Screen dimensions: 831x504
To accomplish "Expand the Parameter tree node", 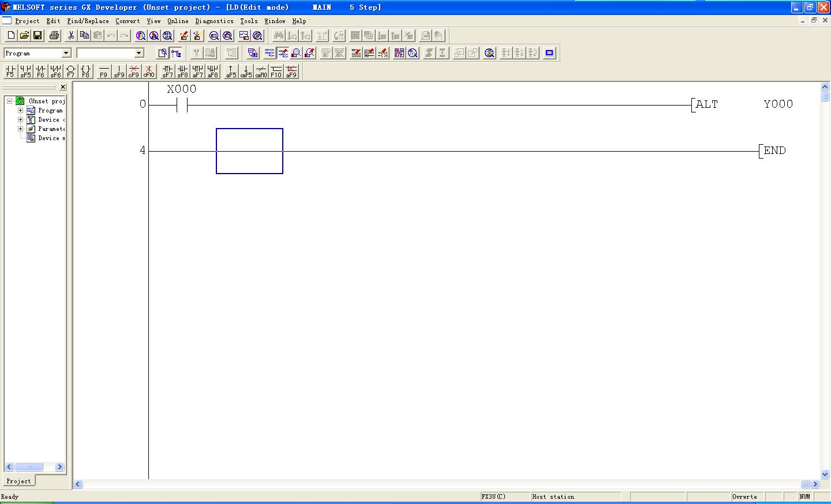I will tap(21, 129).
